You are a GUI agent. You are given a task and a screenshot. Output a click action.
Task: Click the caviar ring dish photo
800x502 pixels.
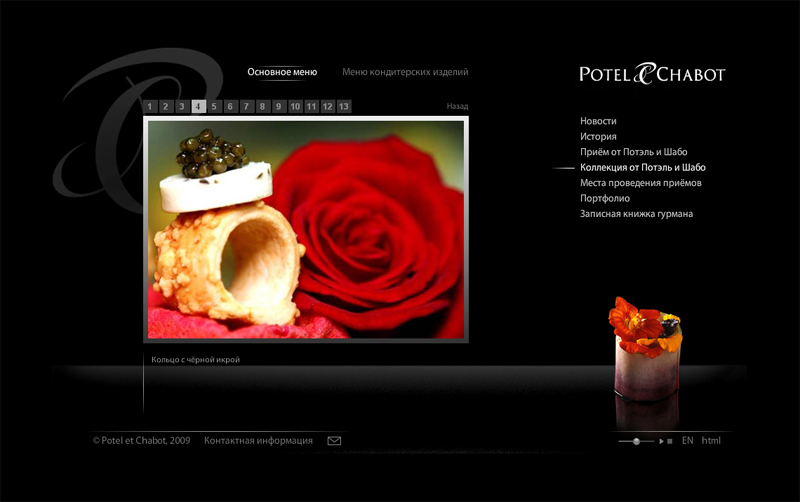coord(305,230)
